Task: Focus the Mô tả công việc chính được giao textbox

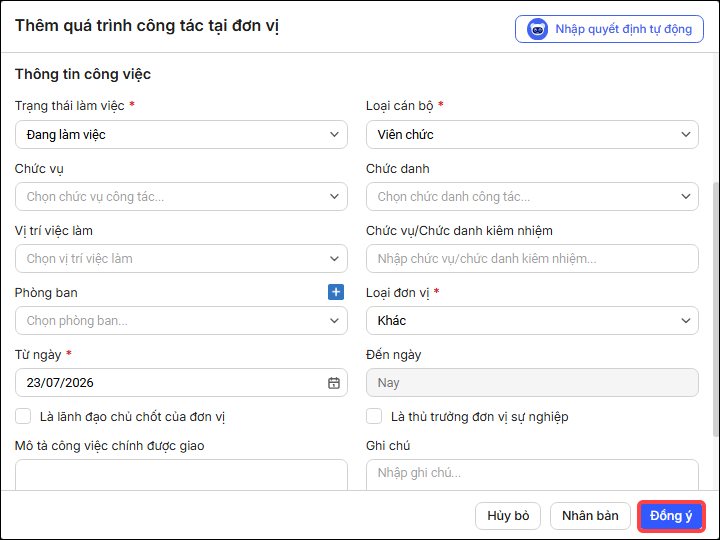Action: click(x=181, y=475)
